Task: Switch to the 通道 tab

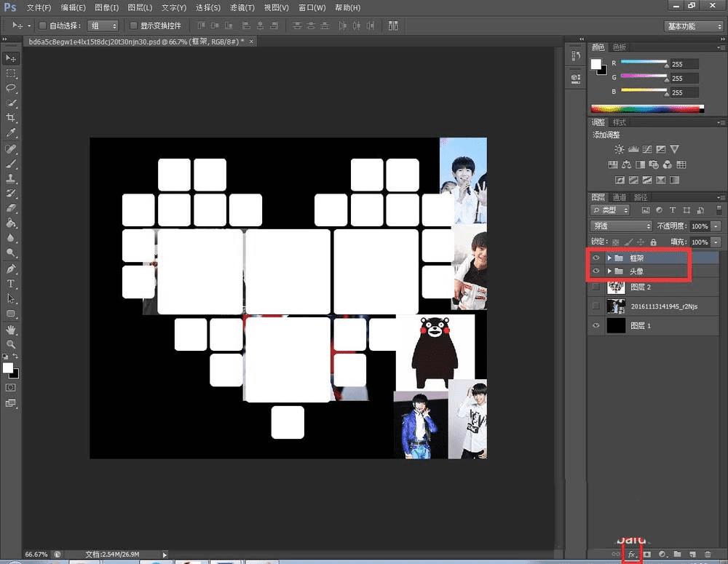Action: coord(619,197)
